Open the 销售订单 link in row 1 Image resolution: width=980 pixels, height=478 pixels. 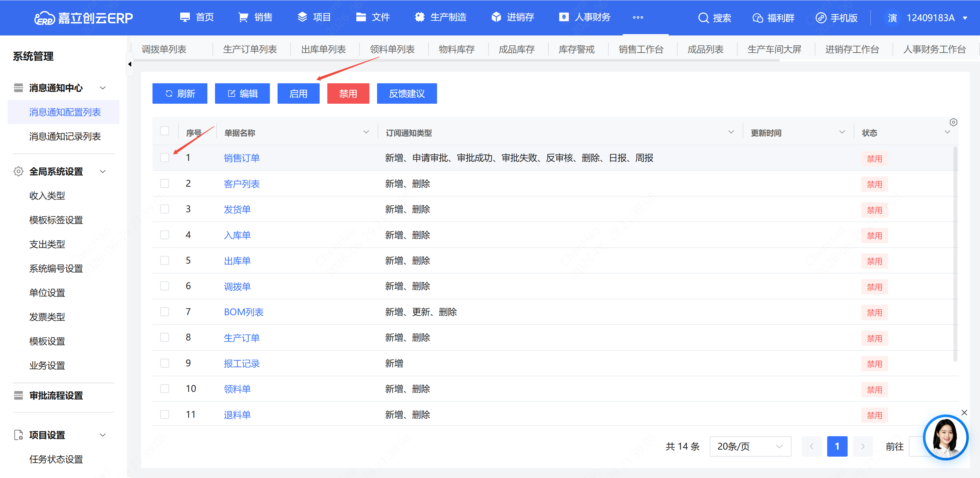coord(241,158)
